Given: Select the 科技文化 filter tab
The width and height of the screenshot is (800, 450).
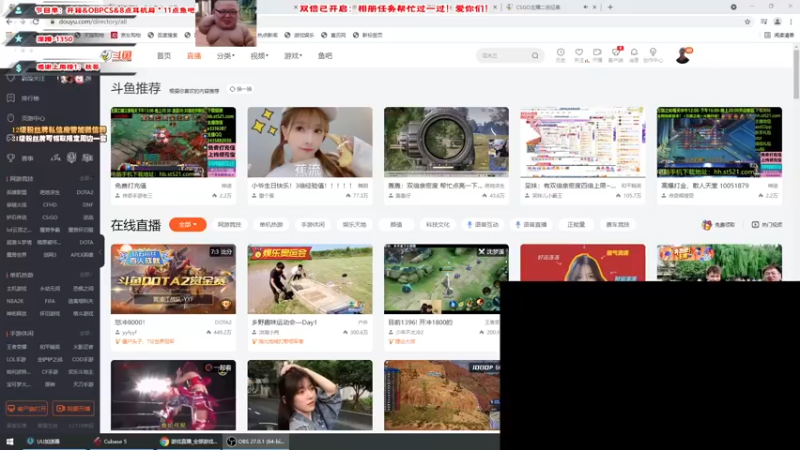Looking at the screenshot, I should (438, 224).
